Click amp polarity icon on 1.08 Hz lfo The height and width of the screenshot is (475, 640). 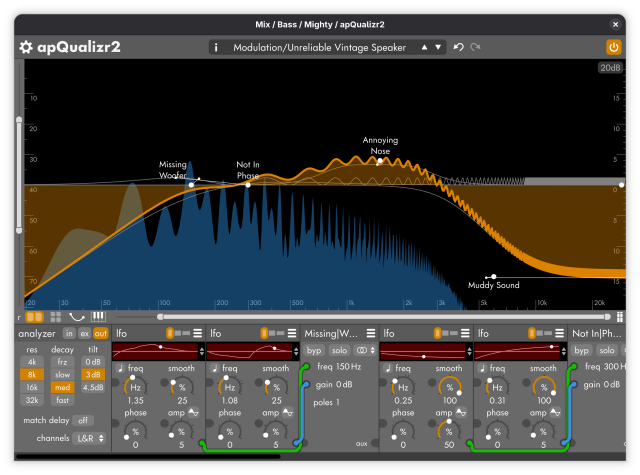tap(288, 412)
